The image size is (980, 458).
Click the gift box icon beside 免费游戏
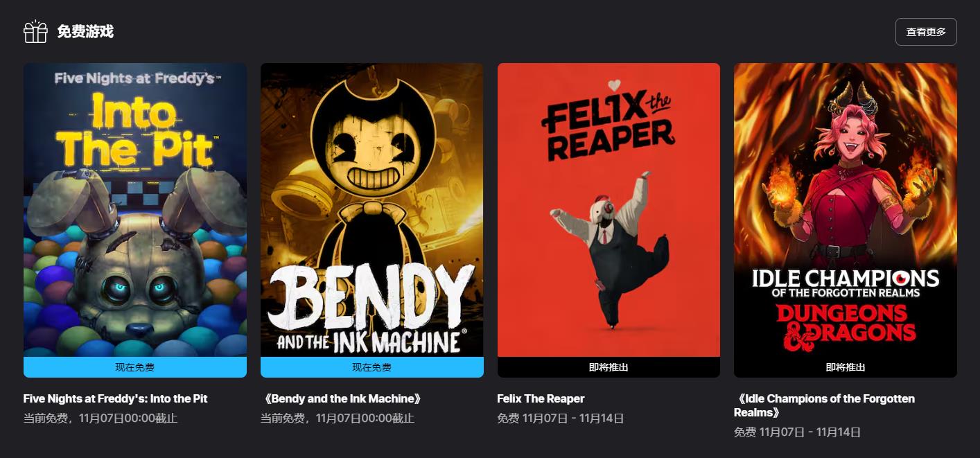coord(35,31)
